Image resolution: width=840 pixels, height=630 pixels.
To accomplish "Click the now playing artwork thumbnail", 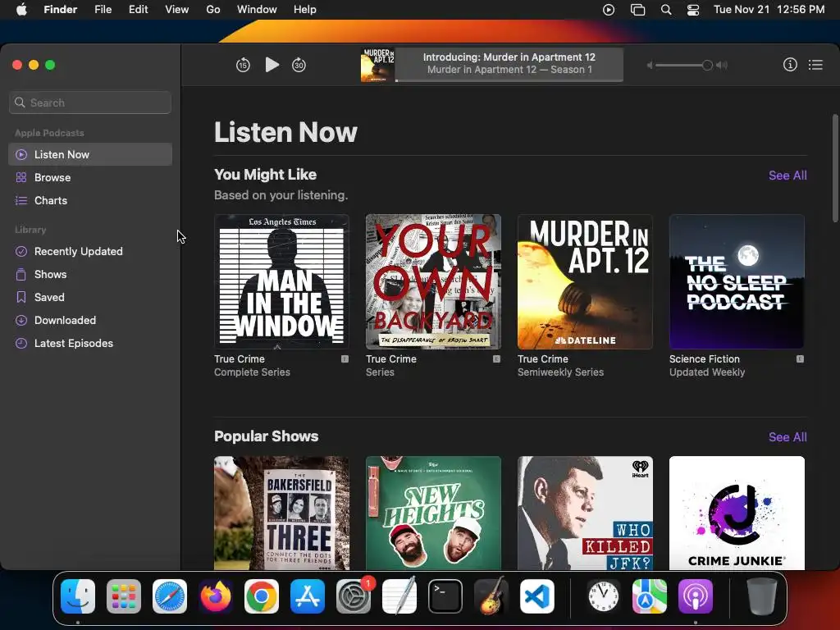I will click(377, 65).
